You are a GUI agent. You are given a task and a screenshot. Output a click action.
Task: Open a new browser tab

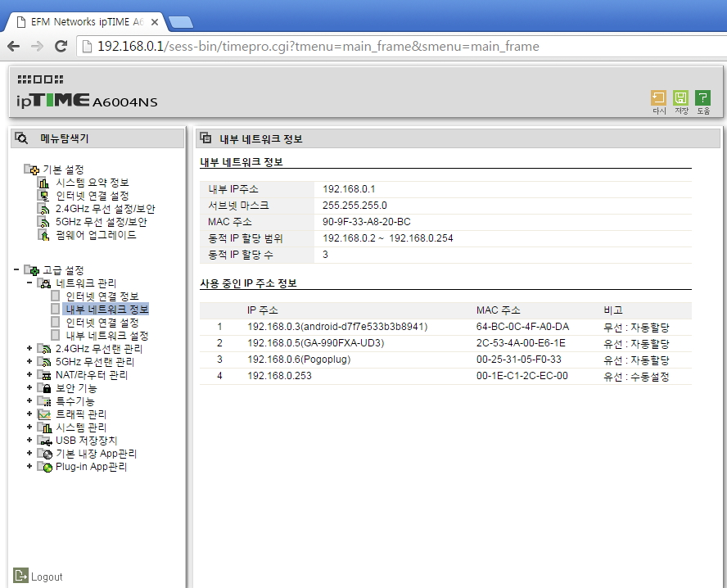pyautogui.click(x=180, y=22)
